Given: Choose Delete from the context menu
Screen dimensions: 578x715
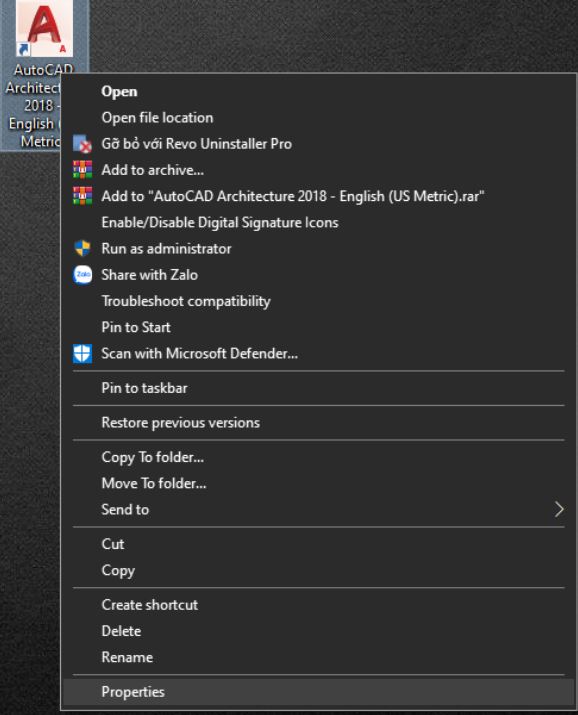Looking at the screenshot, I should click(318, 631).
